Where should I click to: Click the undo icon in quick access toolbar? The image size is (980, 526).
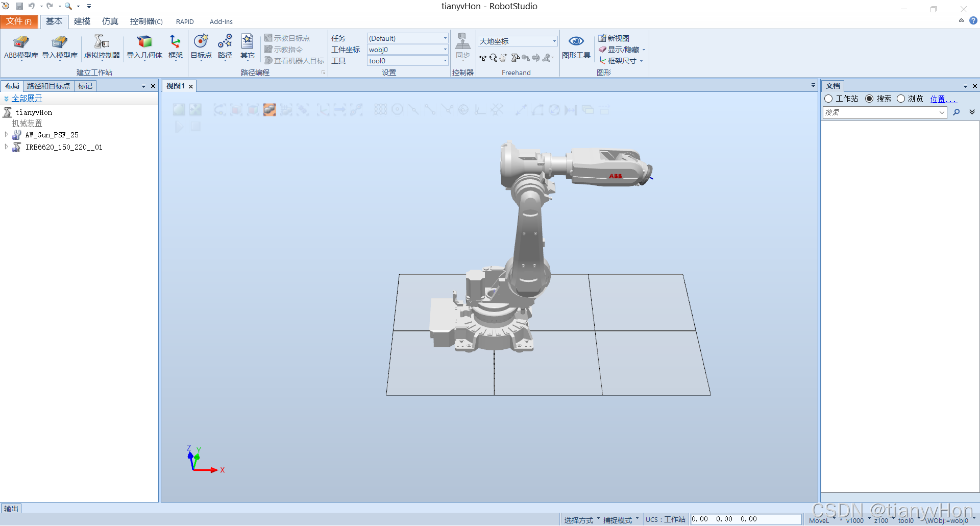[x=32, y=6]
